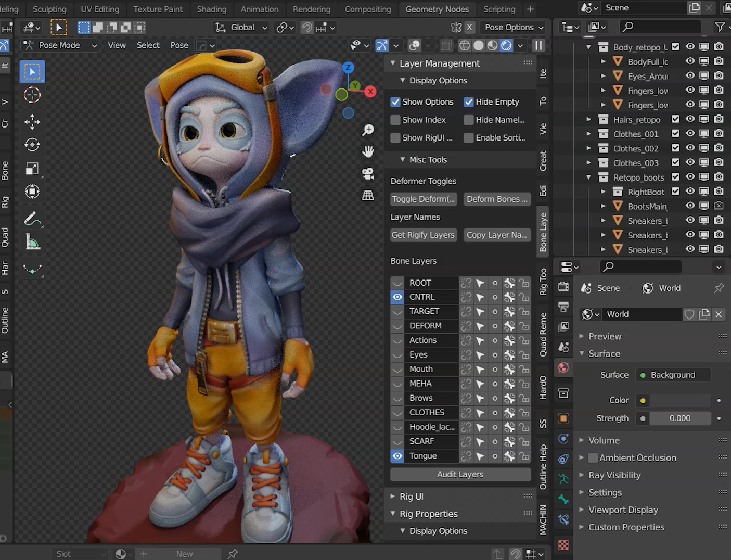
Task: Open the Pose Mode dropdown
Action: pos(60,45)
